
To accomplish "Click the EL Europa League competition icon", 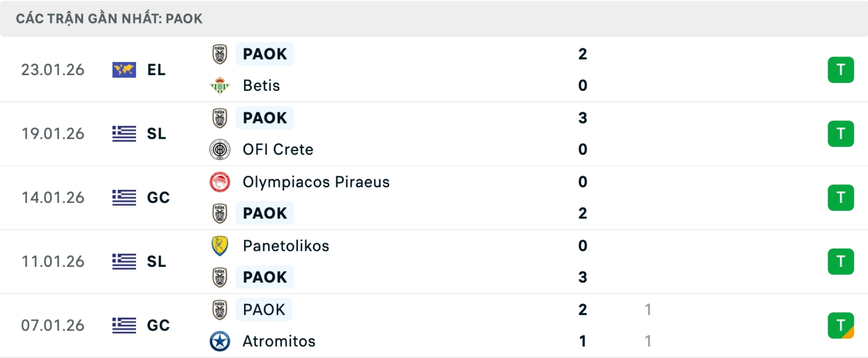I will (x=124, y=70).
